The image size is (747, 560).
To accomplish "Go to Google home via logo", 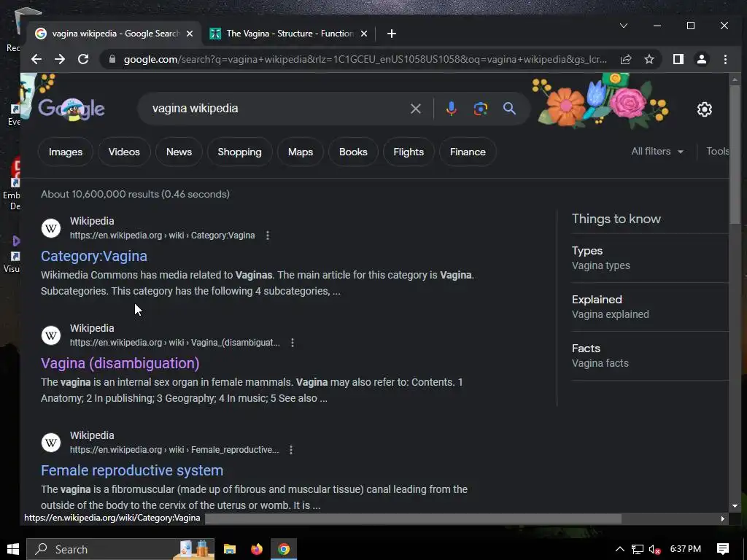I will tap(71, 109).
